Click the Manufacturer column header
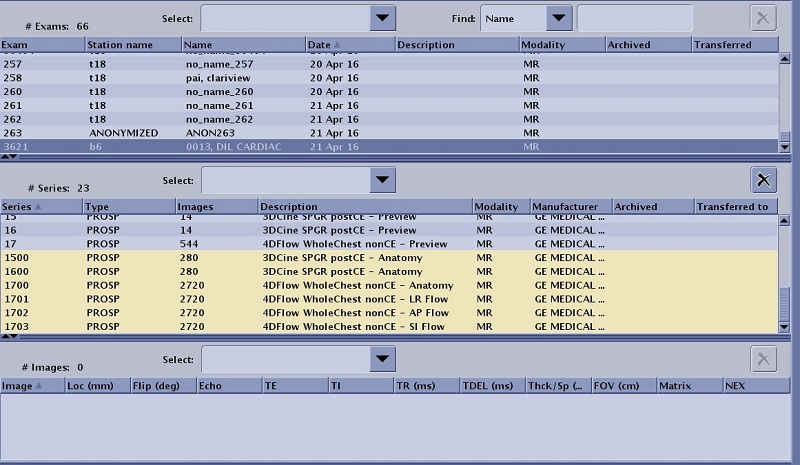 [570, 207]
